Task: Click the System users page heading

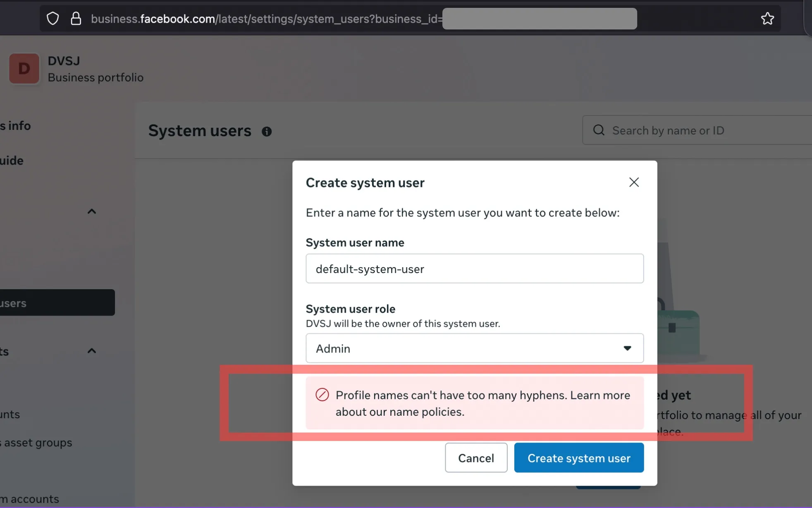Action: [x=200, y=131]
